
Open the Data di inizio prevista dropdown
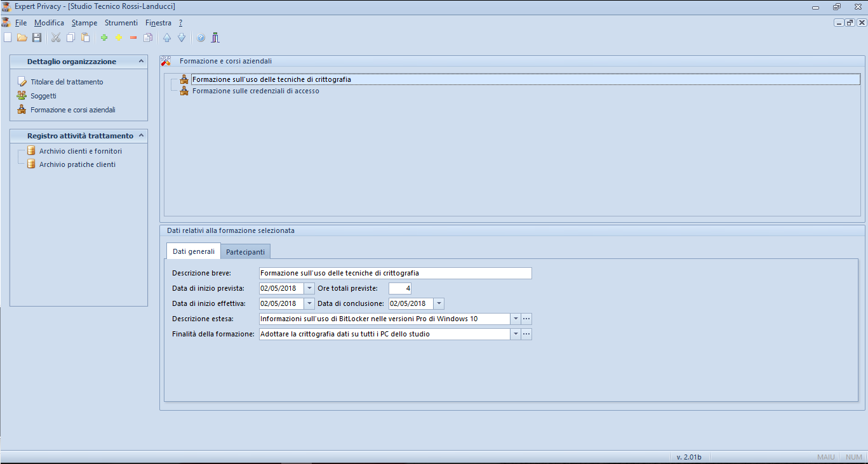[x=309, y=288]
